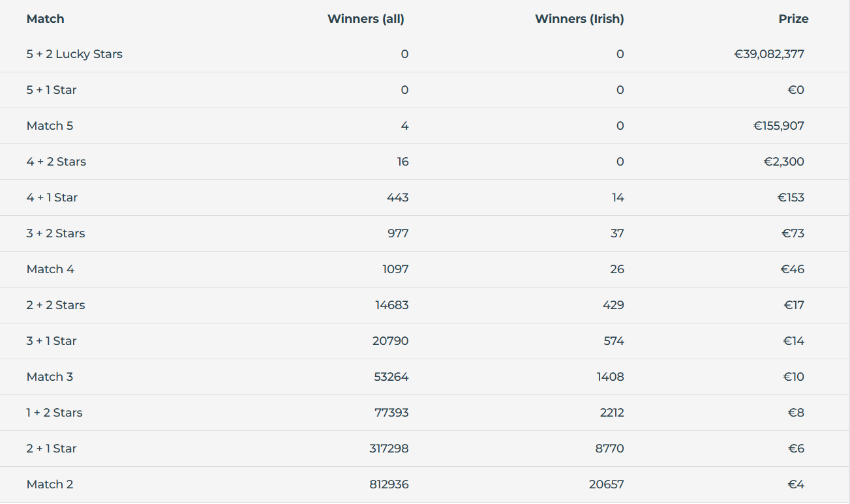Screen dimensions: 850x504
Task: Select the Match 3 row label
Action: [x=50, y=377]
